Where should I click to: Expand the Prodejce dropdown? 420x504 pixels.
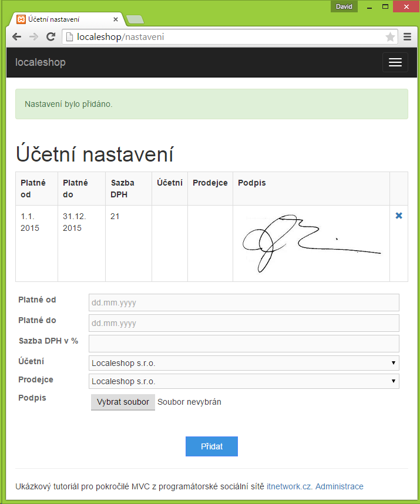click(x=244, y=381)
